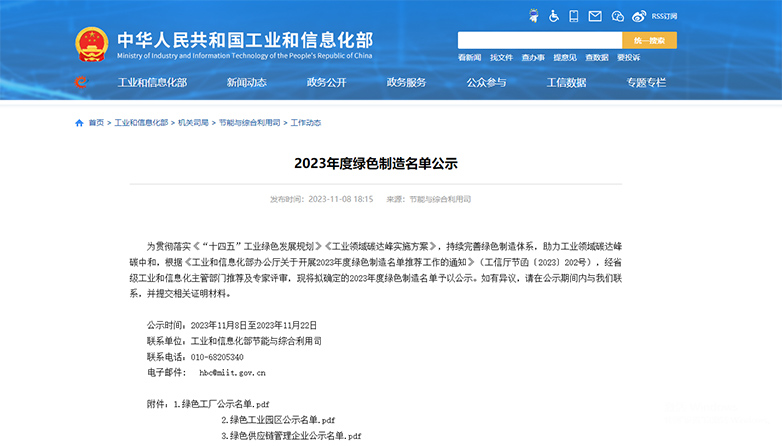Viewport: 782px width, 446px height.
Task: Open the 工信数据 navigation menu
Action: 566,82
